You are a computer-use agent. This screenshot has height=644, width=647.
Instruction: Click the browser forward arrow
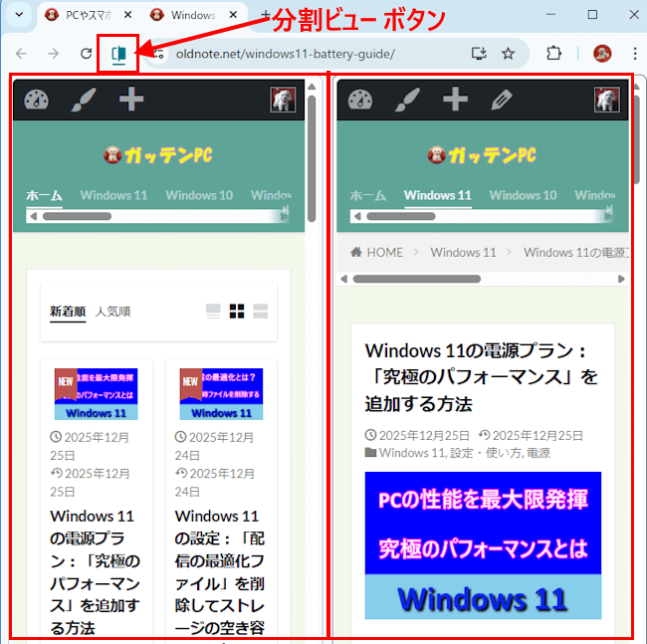(53, 54)
